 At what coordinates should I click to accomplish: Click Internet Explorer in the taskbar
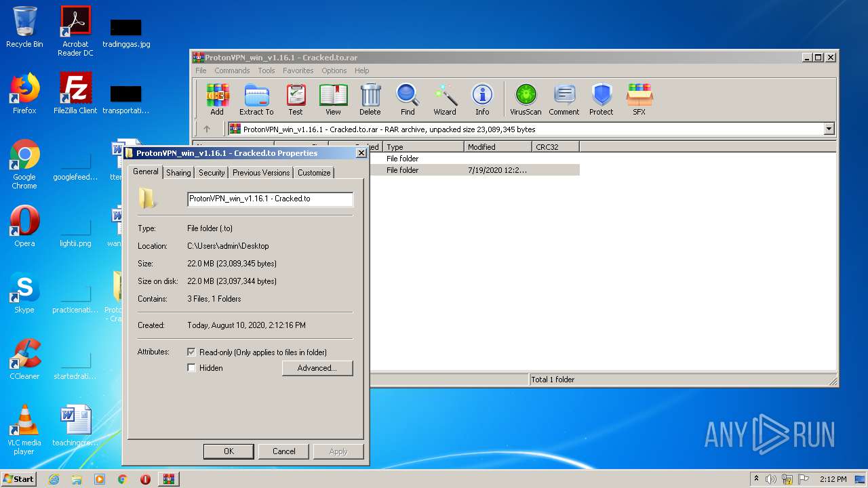54,479
